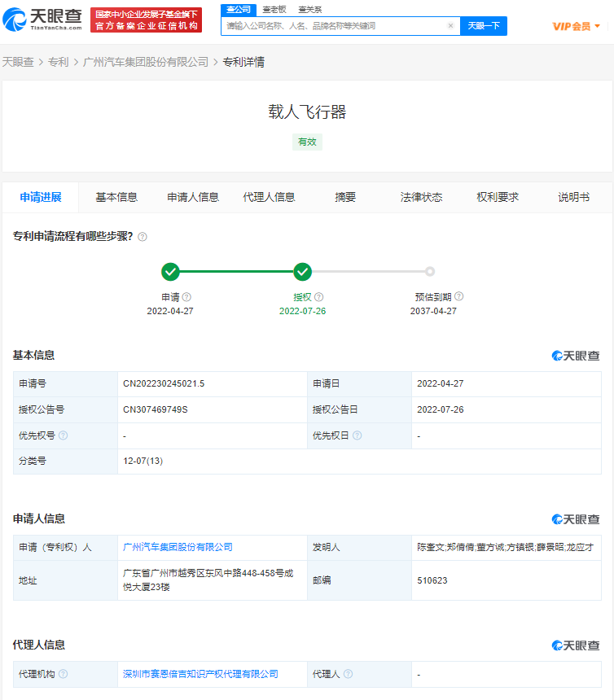Click help icon next to 申请 step
614x700 pixels.
coord(186,297)
